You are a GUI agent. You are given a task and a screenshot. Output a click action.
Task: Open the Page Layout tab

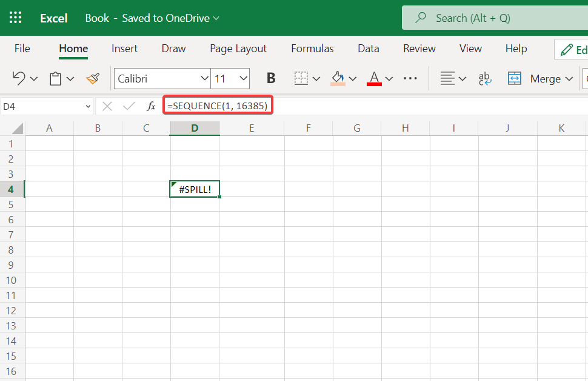(x=238, y=49)
